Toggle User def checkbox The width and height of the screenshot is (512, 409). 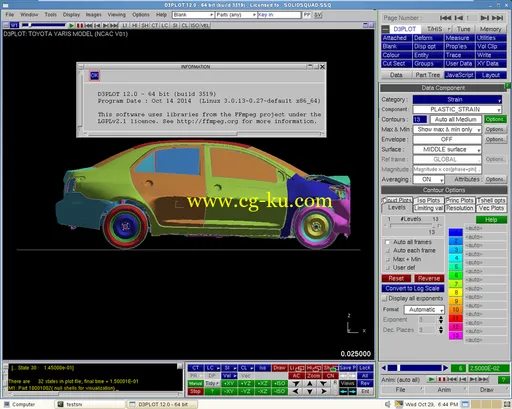click(387, 268)
